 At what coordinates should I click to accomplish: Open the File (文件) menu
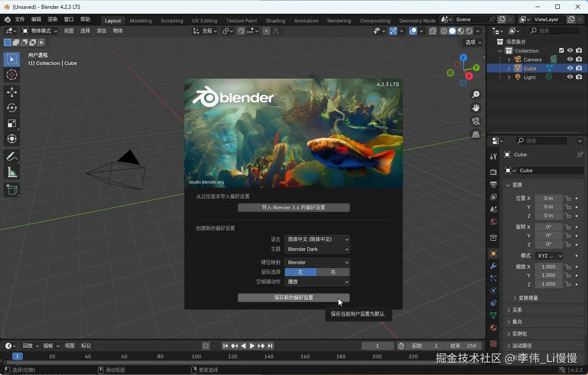pos(20,19)
